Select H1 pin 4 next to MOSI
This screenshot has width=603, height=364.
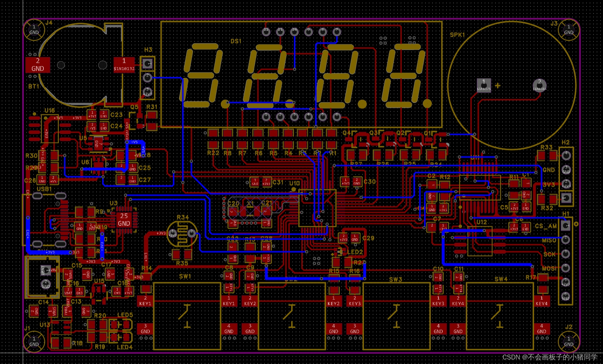pos(566,268)
